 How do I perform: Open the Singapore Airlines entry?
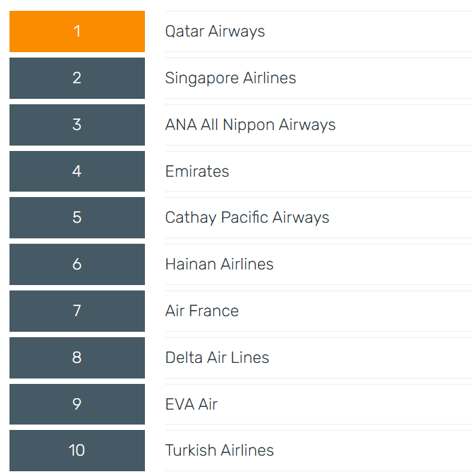[x=230, y=78]
